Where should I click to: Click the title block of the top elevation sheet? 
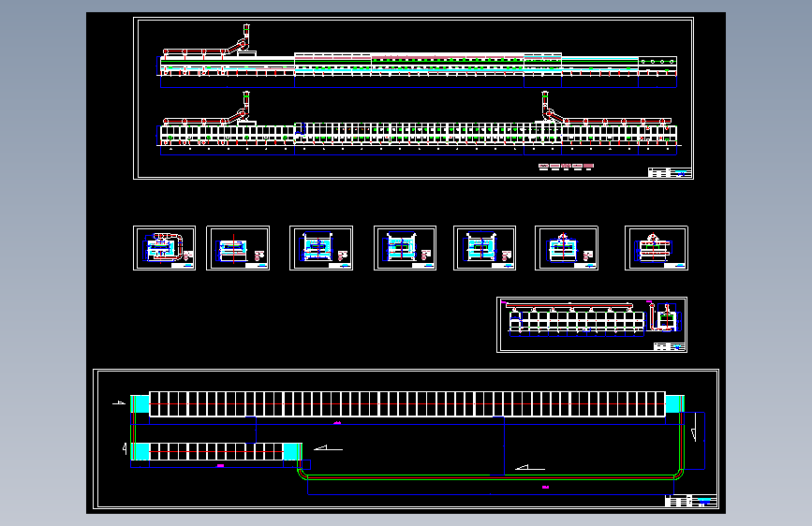click(x=670, y=172)
